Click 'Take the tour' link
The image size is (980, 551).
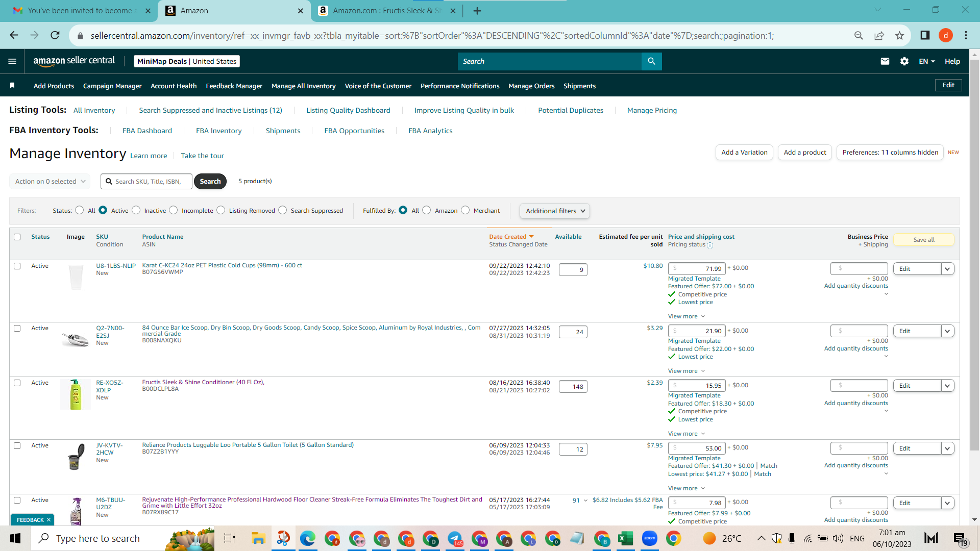tap(202, 156)
